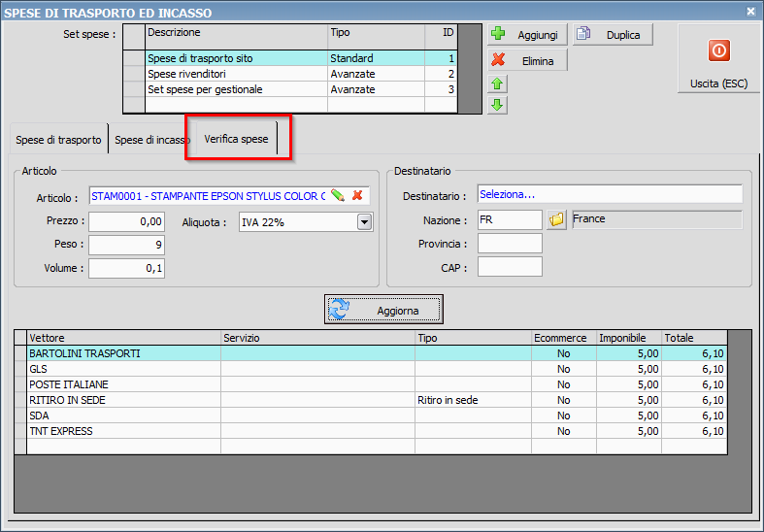Click the Avanzate cell of Spese rivenditori
Image resolution: width=764 pixels, height=532 pixels.
point(376,74)
